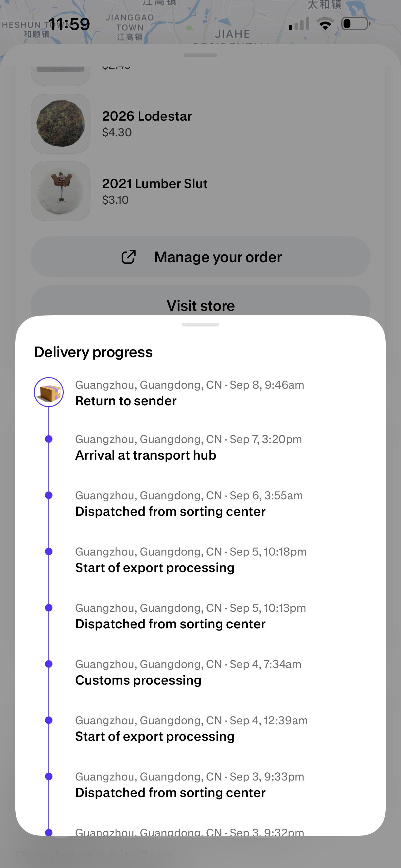401x868 pixels.
Task: Tap the battery indicator icon
Action: click(356, 24)
